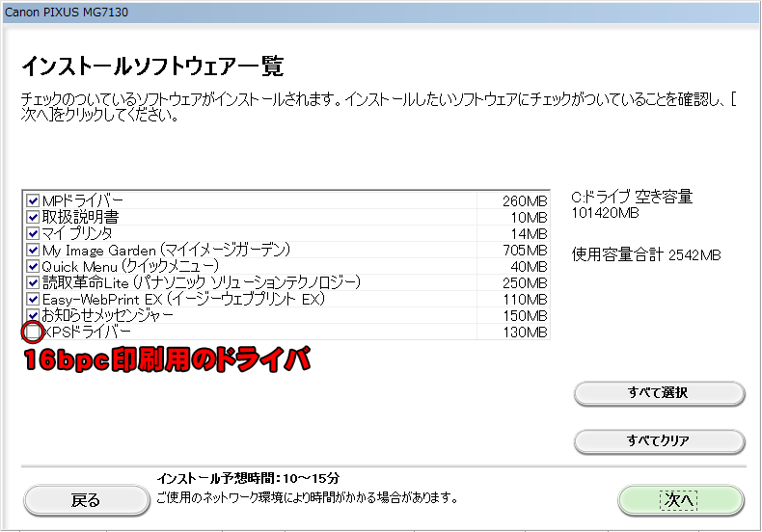Select the Quick Menu row label
Image resolution: width=762 pixels, height=532 pixels.
(130, 267)
